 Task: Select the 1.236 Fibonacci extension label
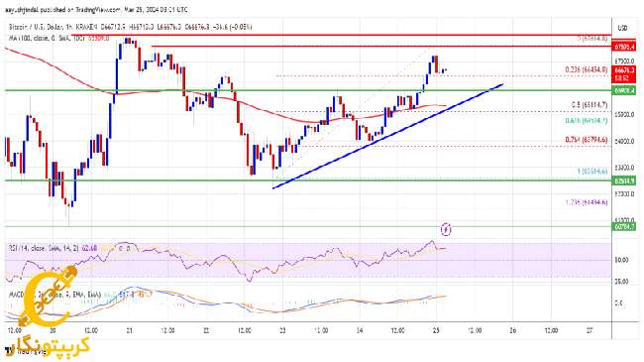coord(587,202)
